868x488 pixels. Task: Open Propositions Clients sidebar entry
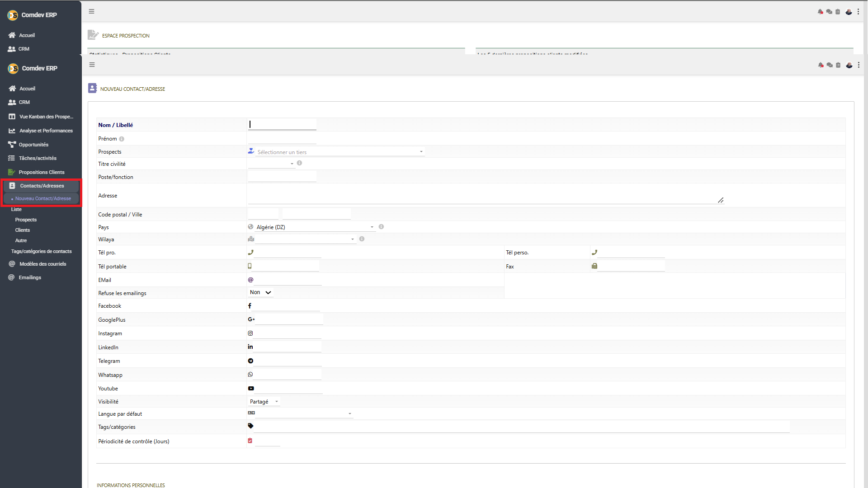tap(41, 172)
